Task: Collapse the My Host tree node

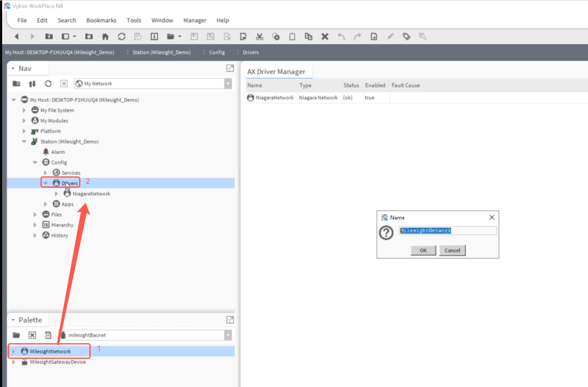Action: click(x=14, y=100)
